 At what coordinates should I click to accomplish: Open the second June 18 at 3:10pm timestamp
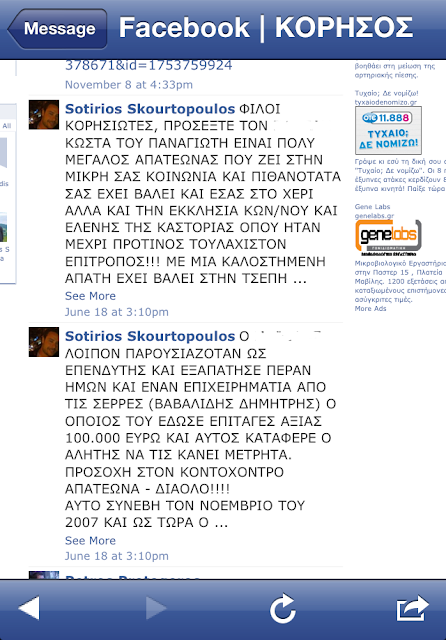coord(117,556)
